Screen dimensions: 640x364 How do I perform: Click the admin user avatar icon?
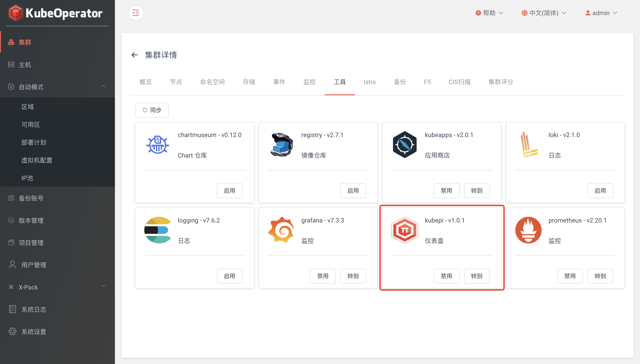tap(588, 13)
